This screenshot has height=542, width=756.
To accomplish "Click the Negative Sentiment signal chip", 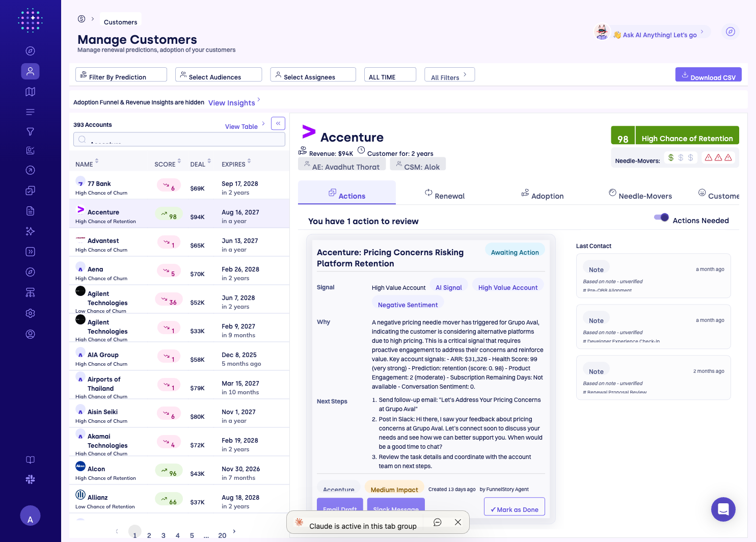I will point(408,303).
